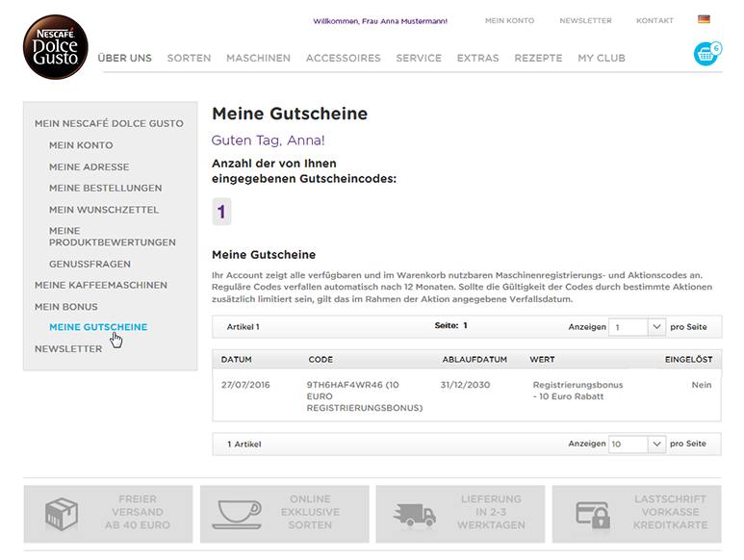Open the lower Anzeigen dropdown showing 10

637,444
